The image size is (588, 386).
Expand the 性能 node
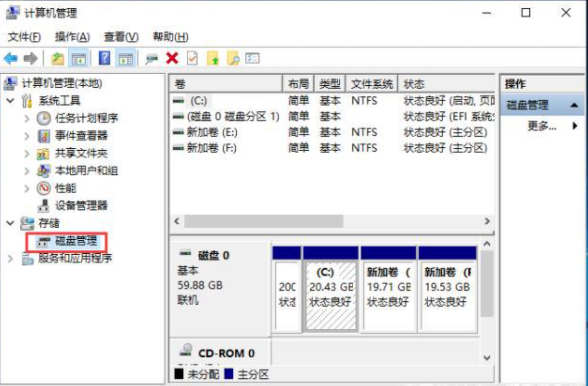[27, 188]
